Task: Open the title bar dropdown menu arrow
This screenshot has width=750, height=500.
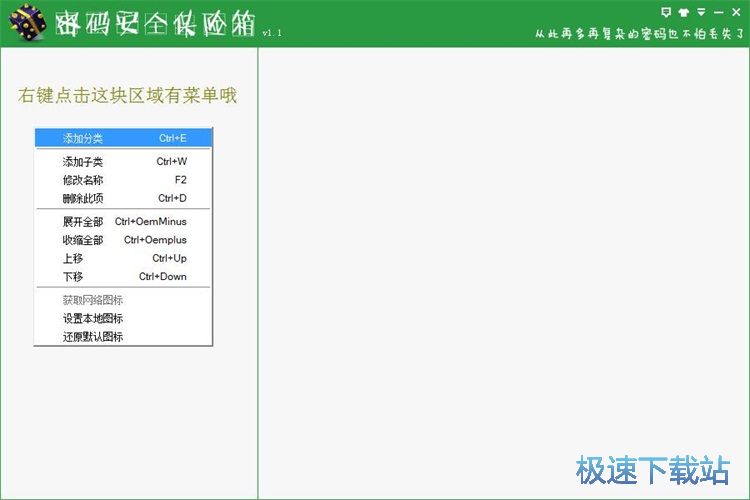Action: tap(701, 12)
